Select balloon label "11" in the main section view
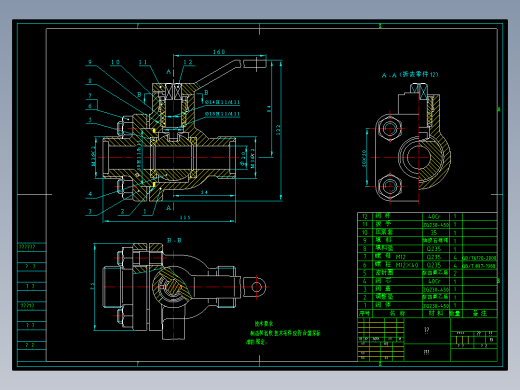This screenshot has width=520, height=390. click(143, 62)
